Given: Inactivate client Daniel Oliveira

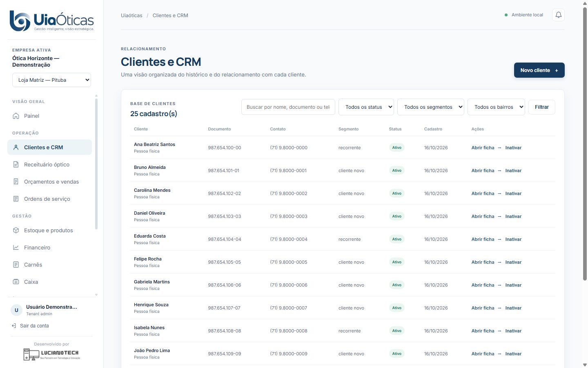Looking at the screenshot, I should tap(513, 216).
